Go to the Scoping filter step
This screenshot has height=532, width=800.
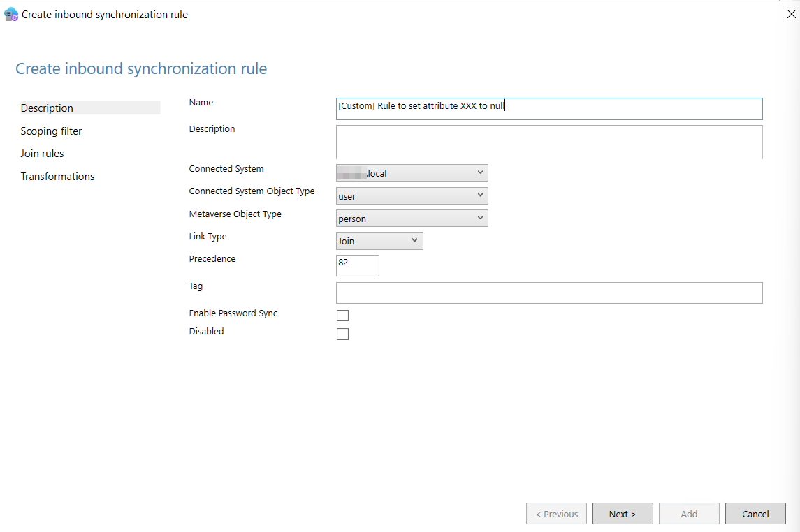click(51, 131)
